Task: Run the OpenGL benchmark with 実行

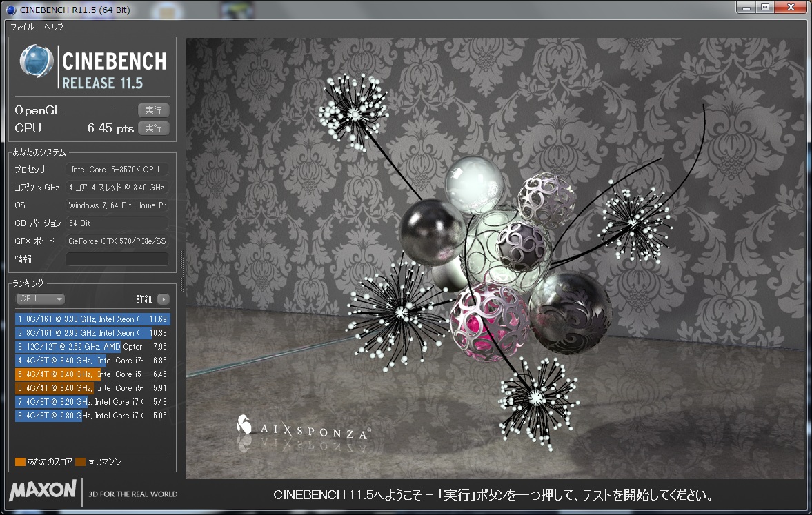Action: coord(153,110)
